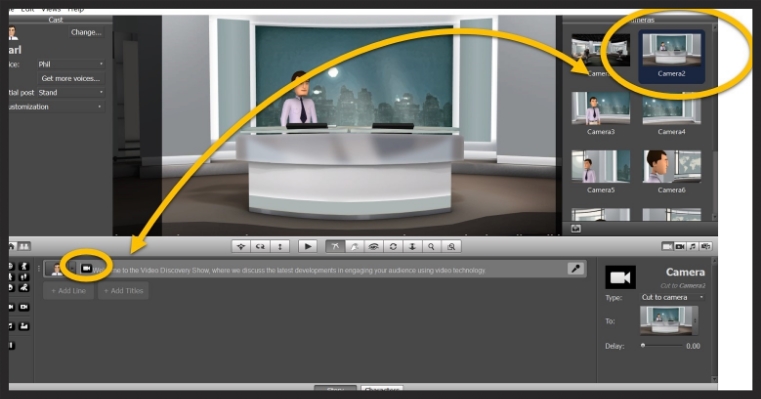Select the vertical up-down move tool
The image size is (761, 399).
click(280, 247)
